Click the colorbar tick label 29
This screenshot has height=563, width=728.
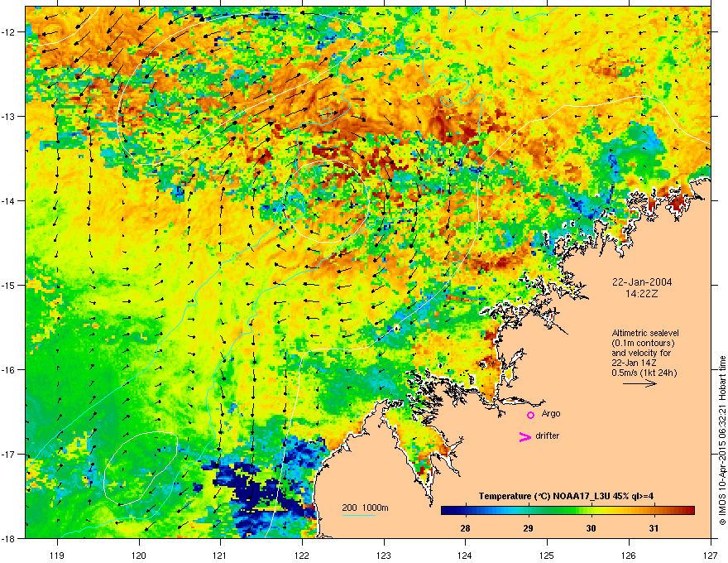pos(528,528)
